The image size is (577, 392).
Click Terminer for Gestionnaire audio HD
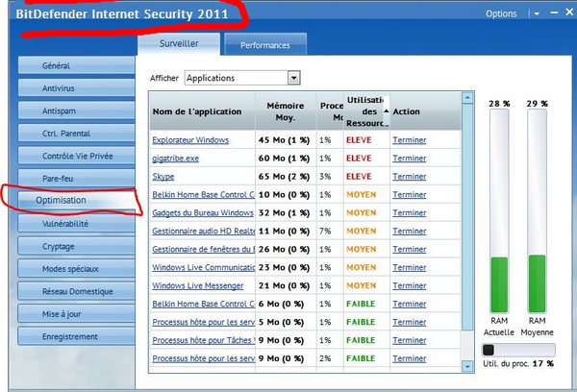[410, 232]
